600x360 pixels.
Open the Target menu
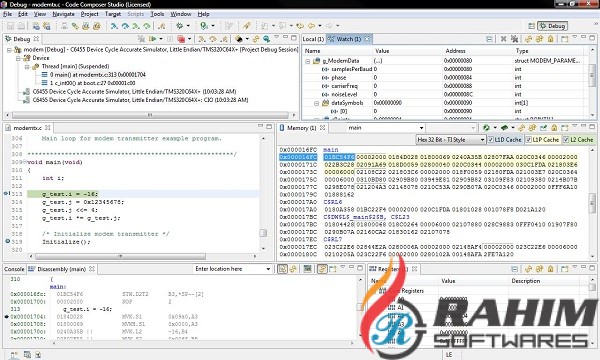113,14
